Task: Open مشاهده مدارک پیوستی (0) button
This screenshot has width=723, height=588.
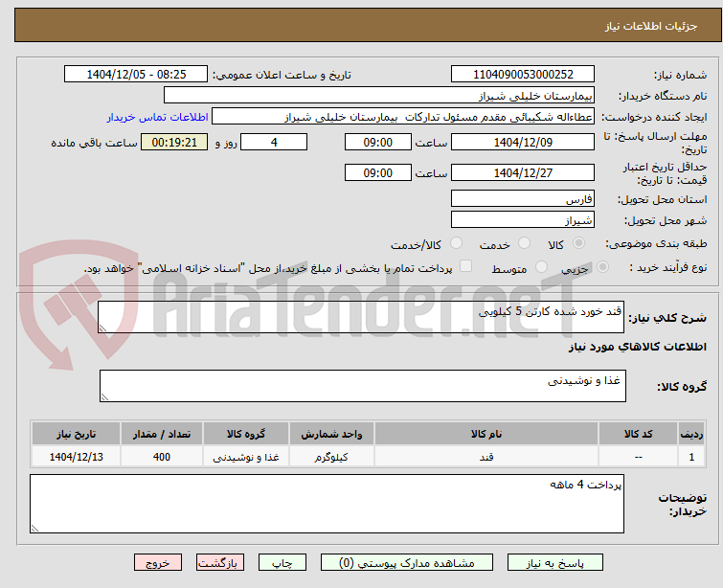Action: coord(407,563)
